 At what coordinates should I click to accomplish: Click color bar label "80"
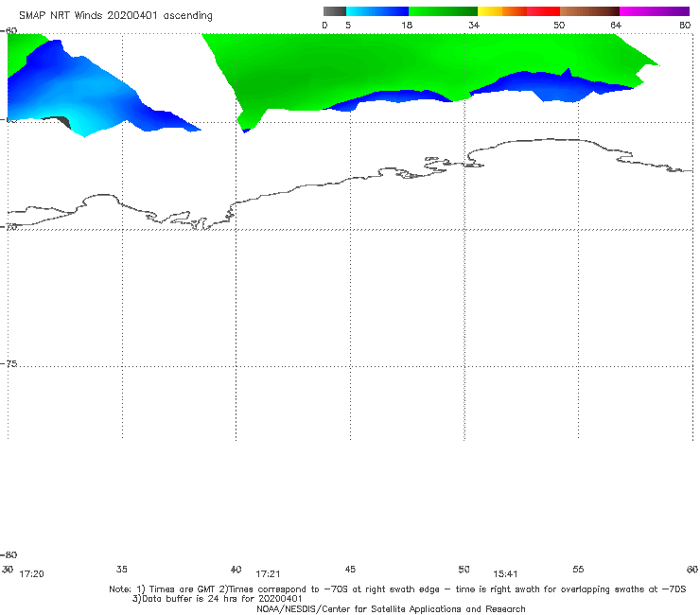pos(685,25)
